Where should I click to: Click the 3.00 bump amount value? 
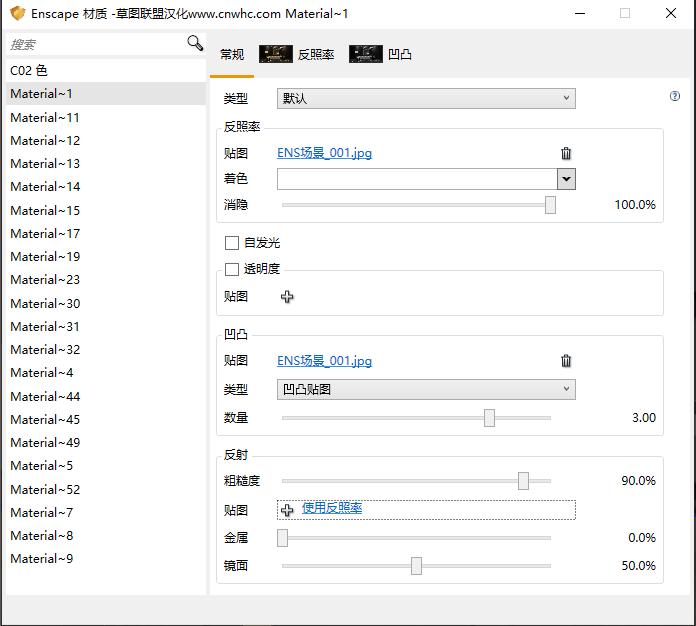(644, 418)
